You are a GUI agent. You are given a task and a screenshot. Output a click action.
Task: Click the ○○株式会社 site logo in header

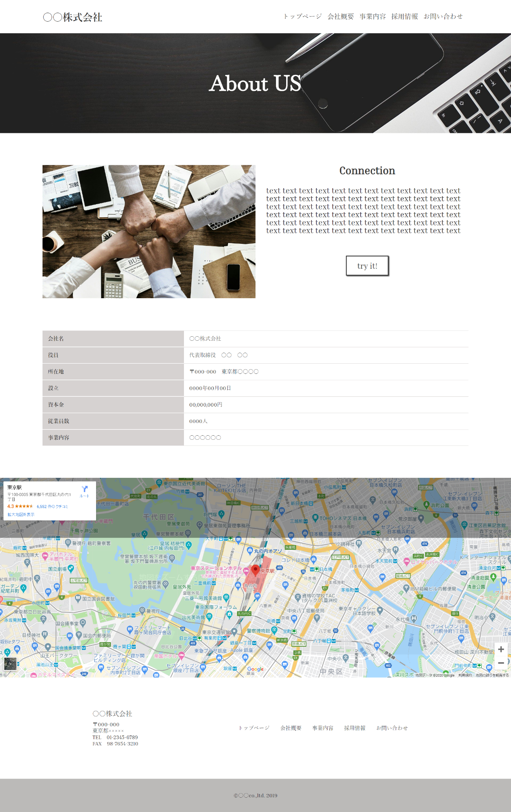[73, 17]
